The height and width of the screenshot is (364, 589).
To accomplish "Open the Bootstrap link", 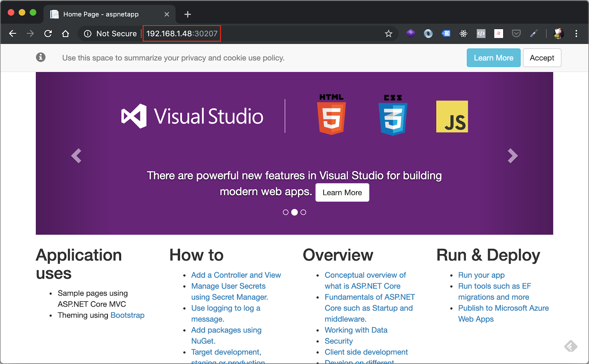I will 127,315.
